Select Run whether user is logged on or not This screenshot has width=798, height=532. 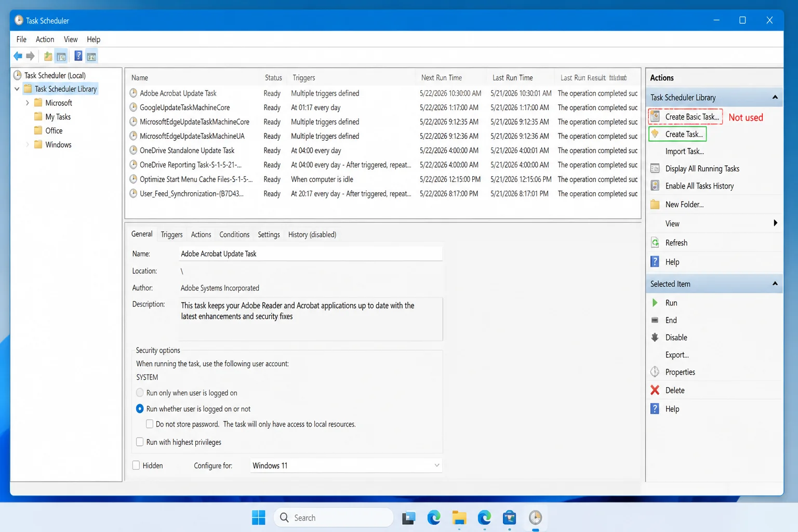[140, 409]
